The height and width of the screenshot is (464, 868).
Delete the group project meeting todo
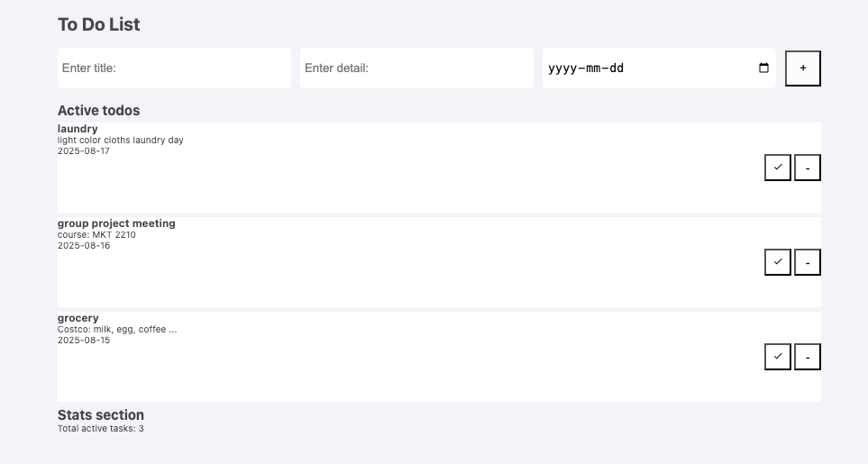[x=807, y=262]
